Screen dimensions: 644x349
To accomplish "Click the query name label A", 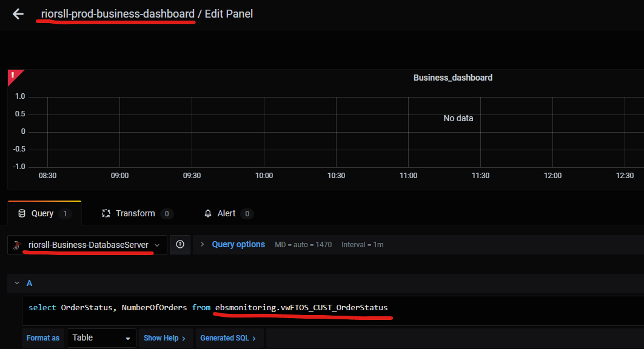I will point(29,284).
